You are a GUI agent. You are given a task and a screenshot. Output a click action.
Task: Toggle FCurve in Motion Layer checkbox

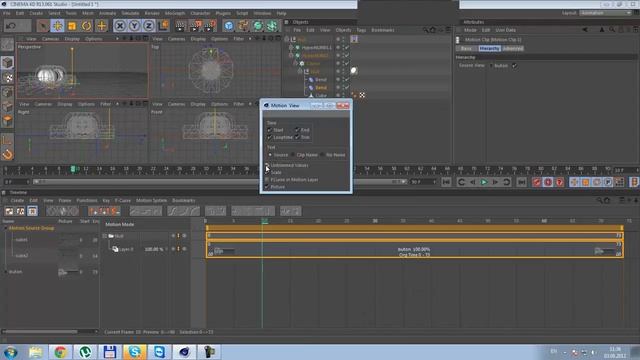[267, 180]
